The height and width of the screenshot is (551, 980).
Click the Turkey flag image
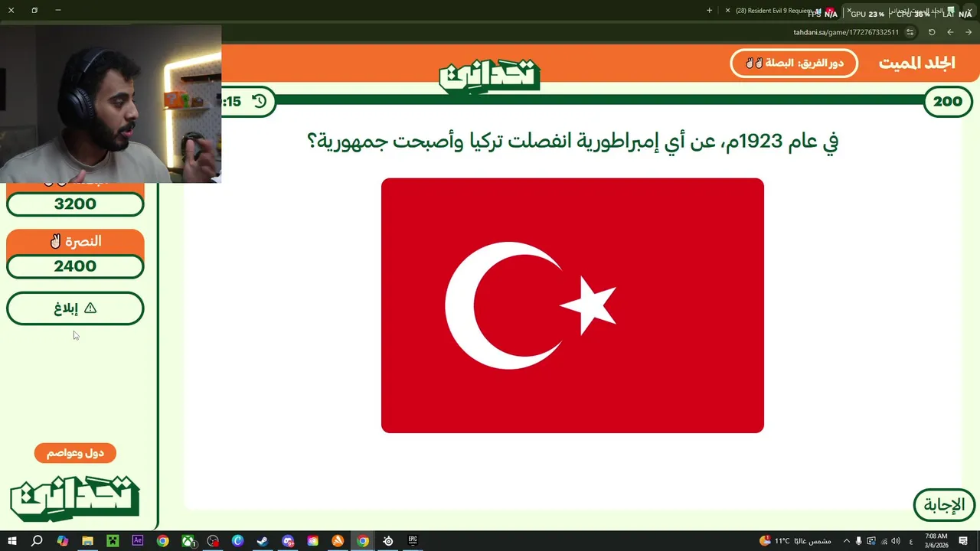[x=573, y=305]
